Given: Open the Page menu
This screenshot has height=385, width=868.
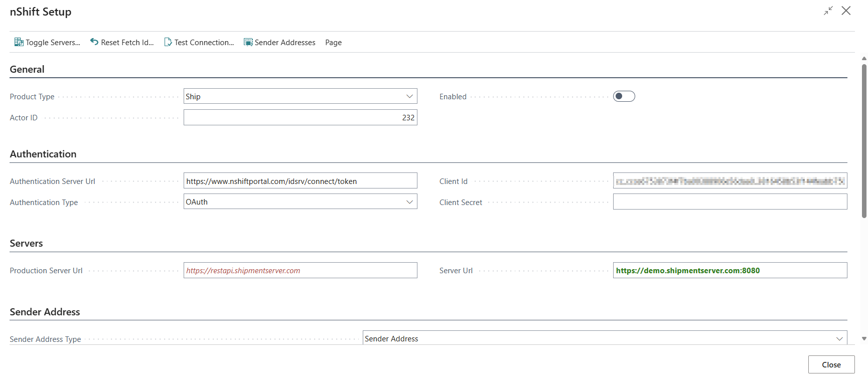Looking at the screenshot, I should pyautogui.click(x=333, y=43).
